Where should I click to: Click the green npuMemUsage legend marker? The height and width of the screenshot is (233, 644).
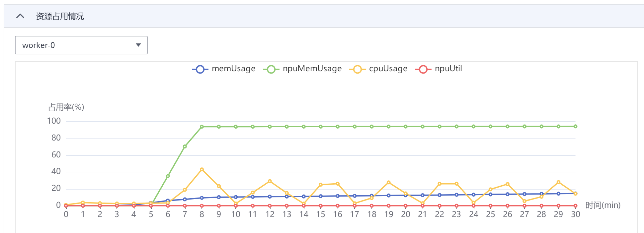pyautogui.click(x=271, y=69)
